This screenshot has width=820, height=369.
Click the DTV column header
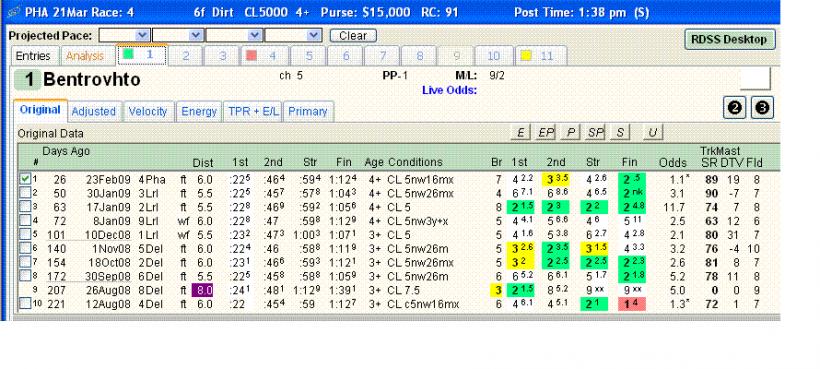pos(732,163)
